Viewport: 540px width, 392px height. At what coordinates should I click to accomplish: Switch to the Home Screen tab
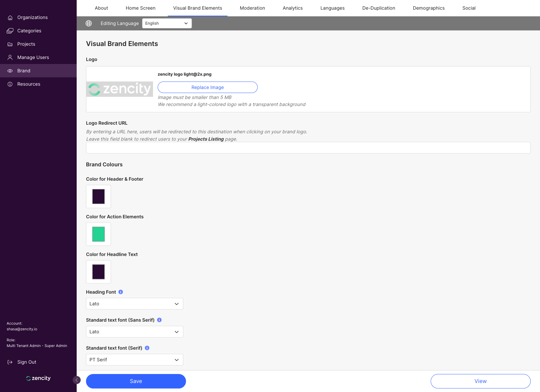[141, 8]
